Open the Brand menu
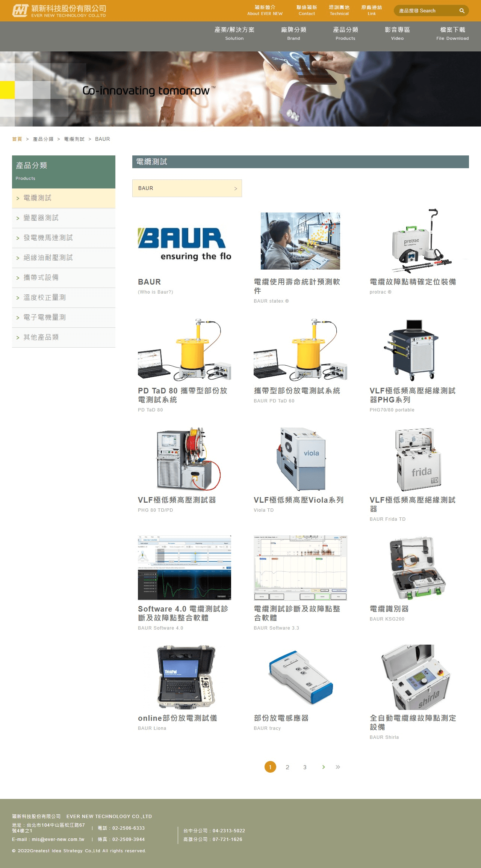The width and height of the screenshot is (481, 868). coord(293,33)
